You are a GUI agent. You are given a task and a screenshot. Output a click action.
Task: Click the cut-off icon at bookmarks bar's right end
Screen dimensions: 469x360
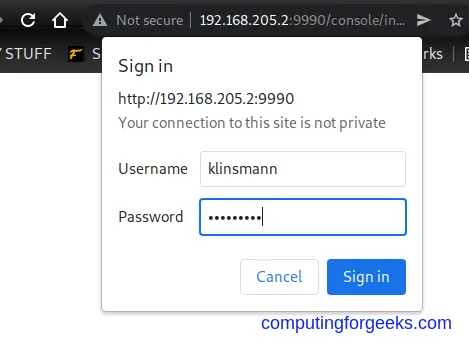(x=467, y=54)
